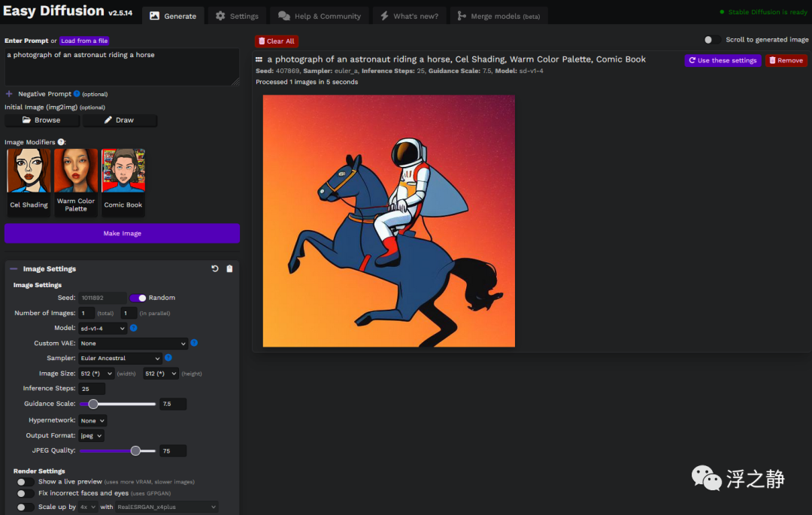Click the Negative Prompt help icon
The width and height of the screenshot is (812, 515).
(x=77, y=94)
